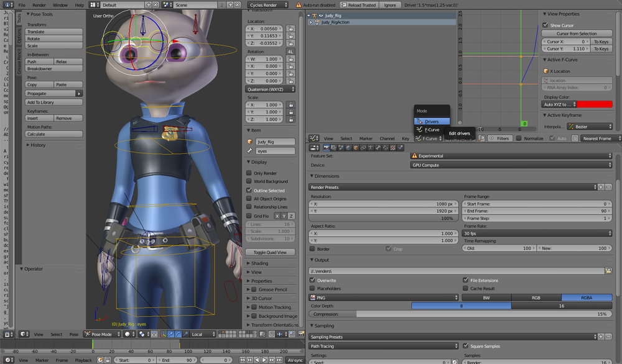Toggle visibility eye of Judy_Rig channel
The image size is (622, 364).
pos(321,16)
